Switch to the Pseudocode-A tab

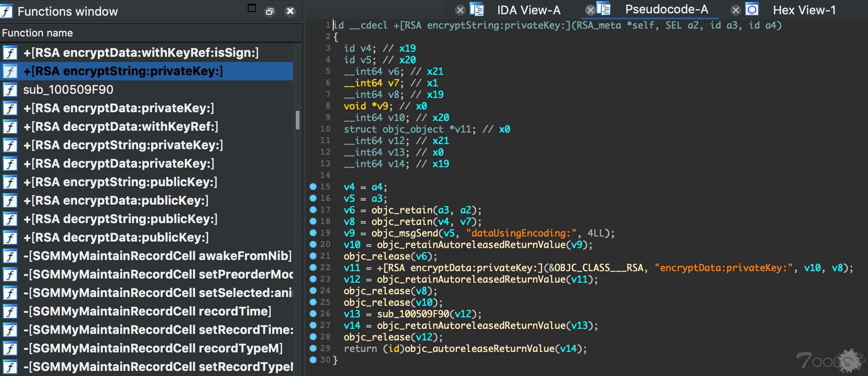click(666, 9)
